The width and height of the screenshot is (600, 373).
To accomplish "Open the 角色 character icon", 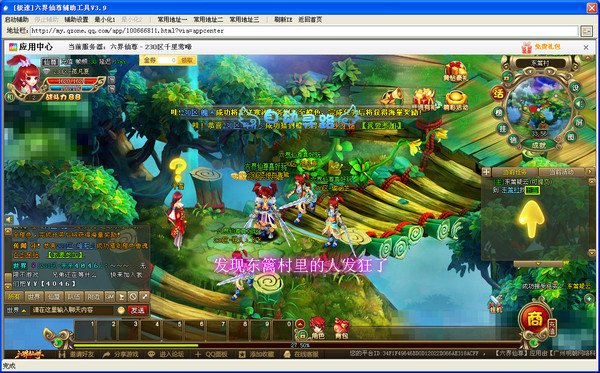I will [x=318, y=328].
